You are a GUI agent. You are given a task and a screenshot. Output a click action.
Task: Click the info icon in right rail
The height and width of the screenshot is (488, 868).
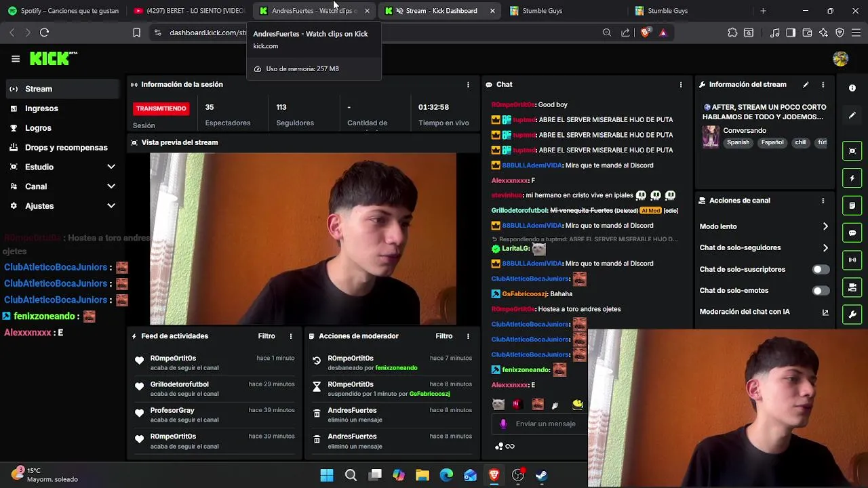point(852,88)
